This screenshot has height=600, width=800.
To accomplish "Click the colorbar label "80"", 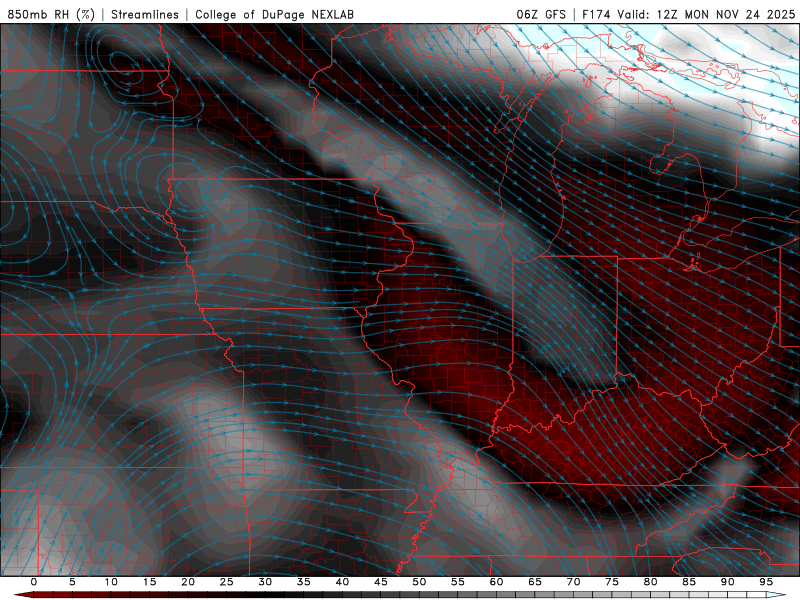I will tap(650, 582).
